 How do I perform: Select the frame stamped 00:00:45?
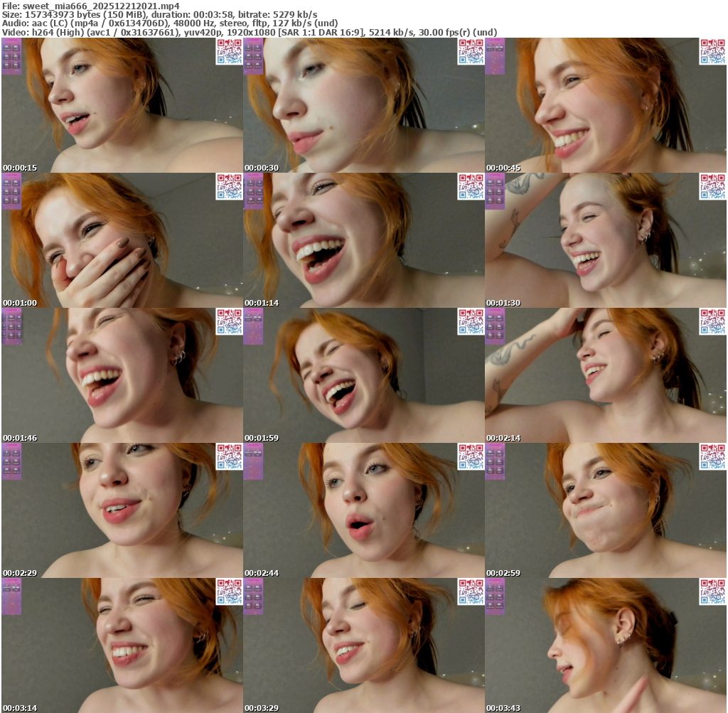(606, 105)
